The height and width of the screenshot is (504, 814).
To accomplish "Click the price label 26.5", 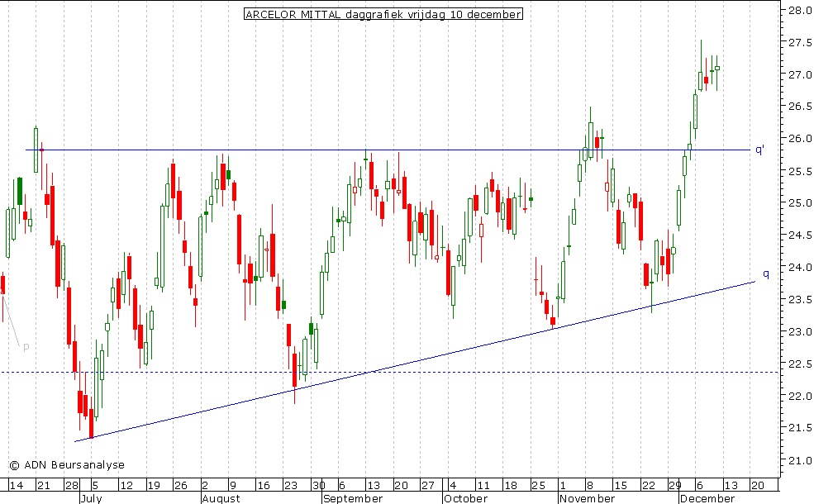I will [x=800, y=107].
